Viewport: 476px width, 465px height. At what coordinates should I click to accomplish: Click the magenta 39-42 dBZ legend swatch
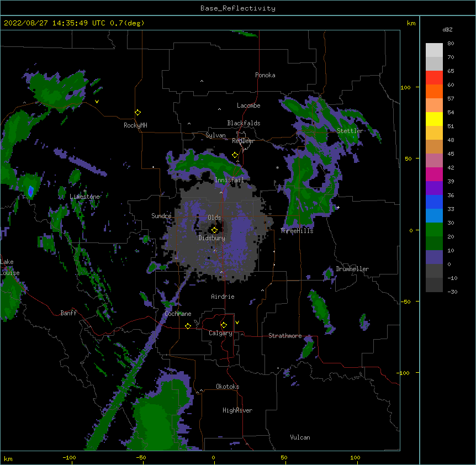[x=434, y=174]
